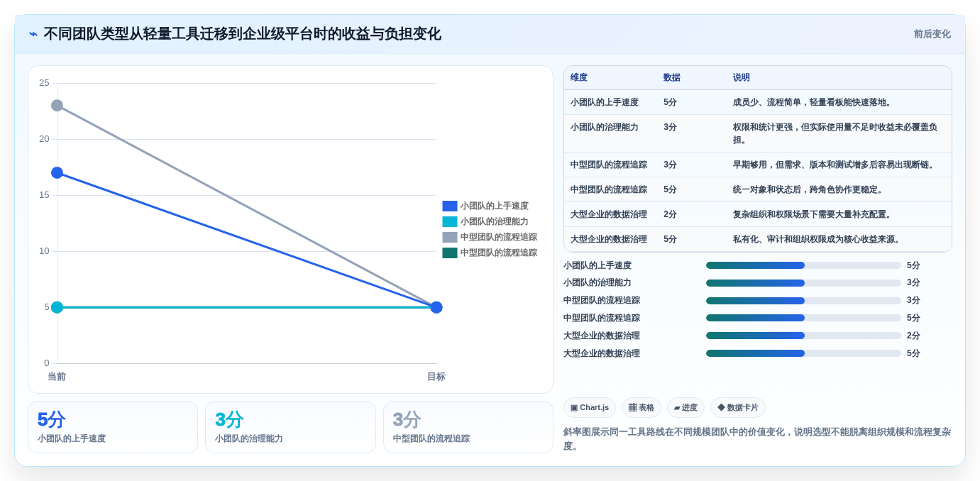
Task: Click the 5分 中型团队的流程追踪 progress bar
Action: [803, 318]
